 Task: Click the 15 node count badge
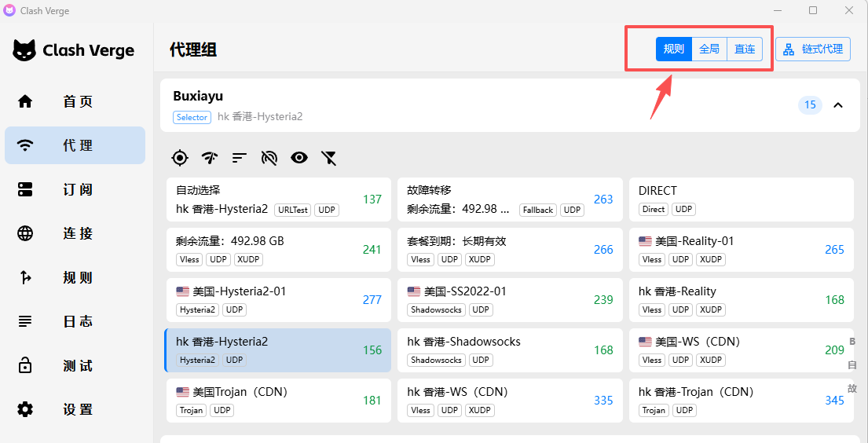coord(810,104)
